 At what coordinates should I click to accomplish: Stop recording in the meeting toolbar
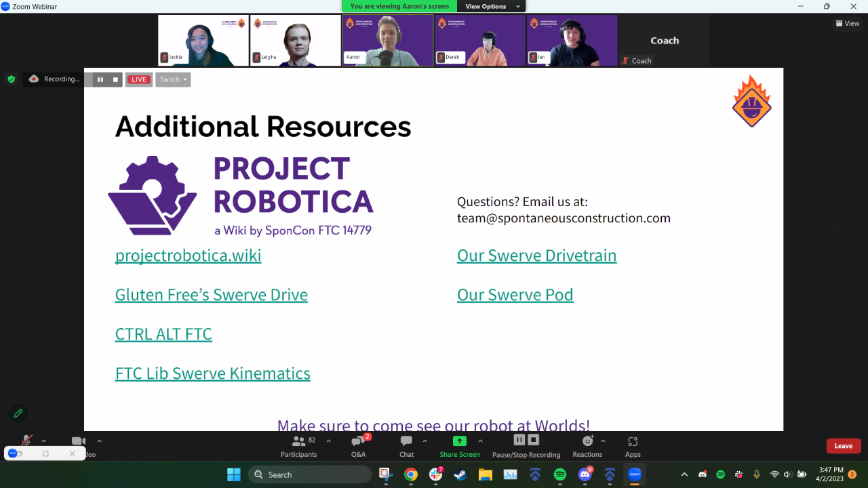click(x=534, y=441)
